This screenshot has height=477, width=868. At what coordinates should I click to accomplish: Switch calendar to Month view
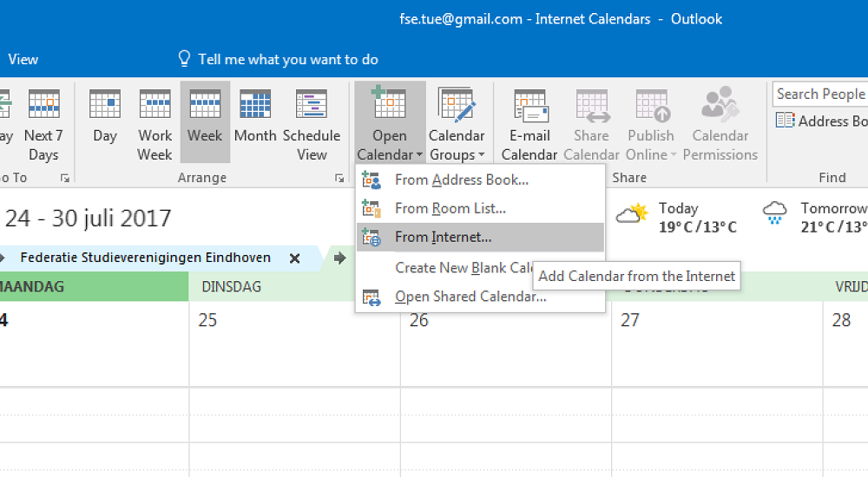coord(255,121)
